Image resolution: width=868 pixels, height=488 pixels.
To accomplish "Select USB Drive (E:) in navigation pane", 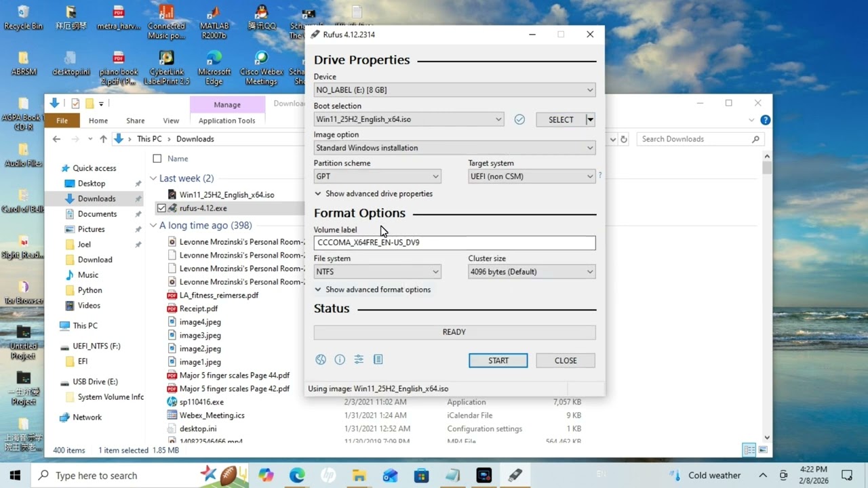I will click(x=96, y=382).
